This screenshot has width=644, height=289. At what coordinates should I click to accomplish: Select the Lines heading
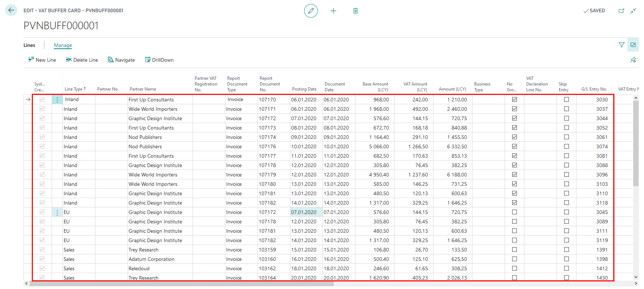[29, 45]
